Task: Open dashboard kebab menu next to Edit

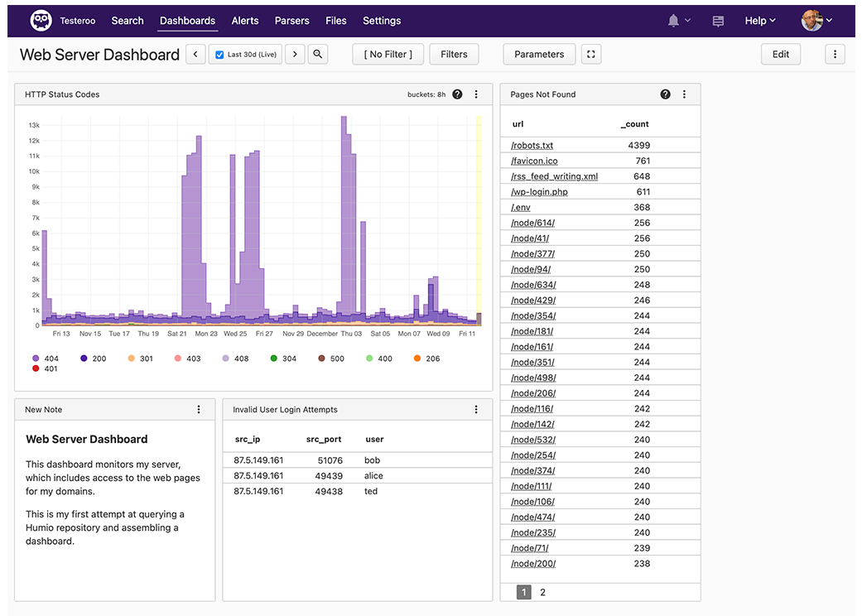Action: click(x=835, y=55)
